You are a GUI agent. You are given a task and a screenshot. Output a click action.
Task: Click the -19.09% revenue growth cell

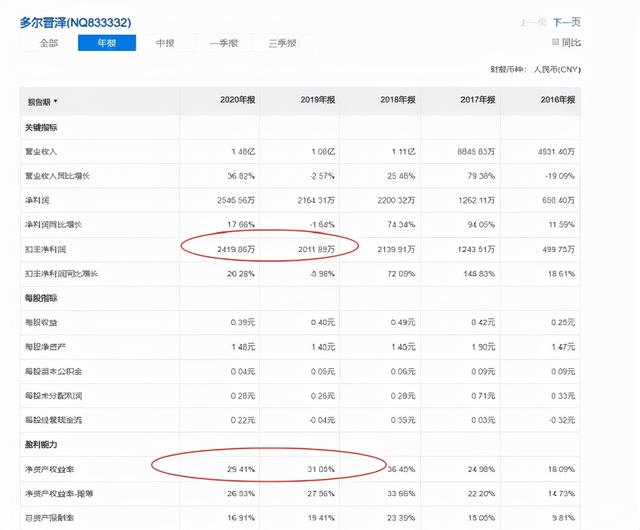(560, 176)
